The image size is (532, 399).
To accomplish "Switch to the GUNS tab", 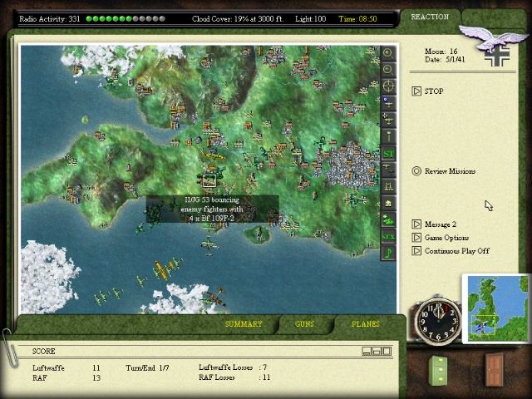I will (305, 324).
